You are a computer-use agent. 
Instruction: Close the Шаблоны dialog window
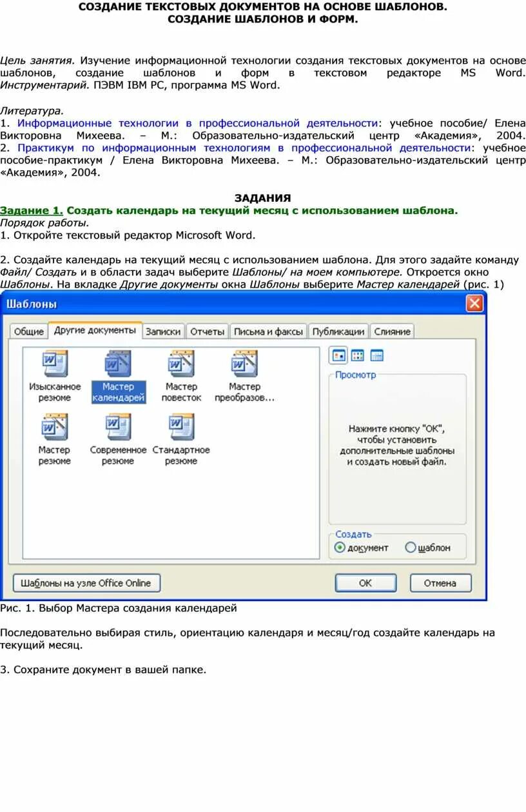[474, 304]
